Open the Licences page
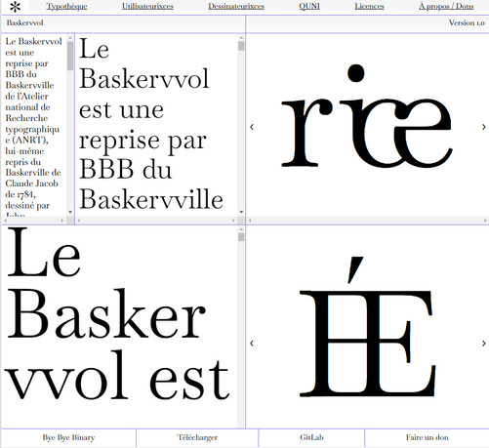The image size is (489, 448). pyautogui.click(x=369, y=6)
